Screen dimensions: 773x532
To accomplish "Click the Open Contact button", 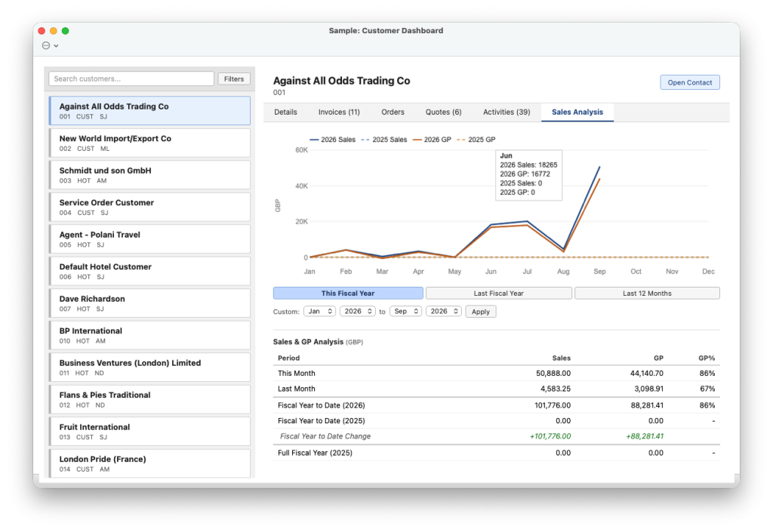I will point(690,83).
